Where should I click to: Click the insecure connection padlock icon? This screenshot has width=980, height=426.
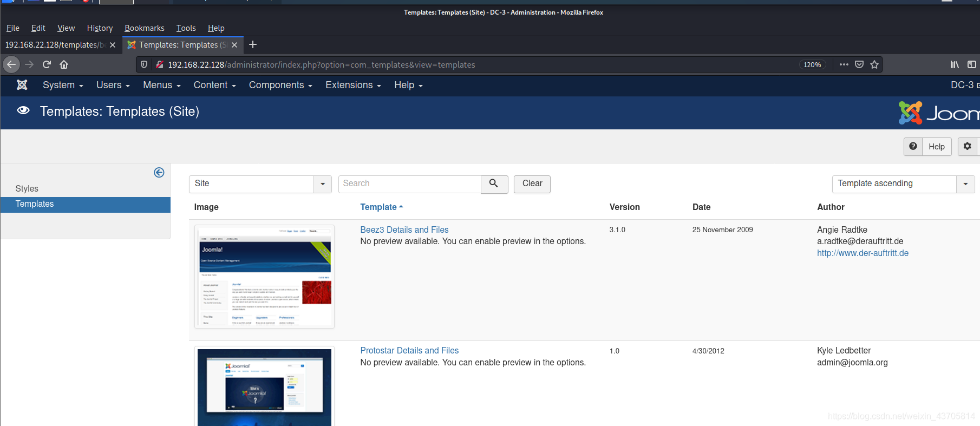(160, 64)
